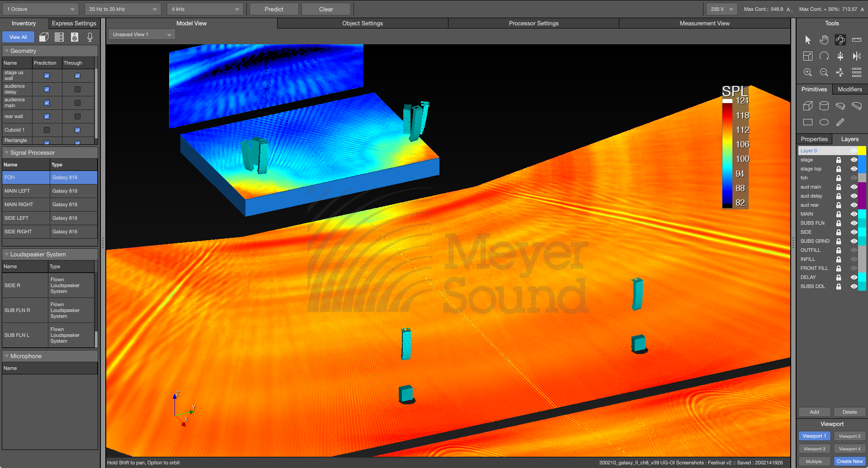Screen dimensions: 868x468
Task: Show the OUTFILL layer
Action: tap(854, 250)
